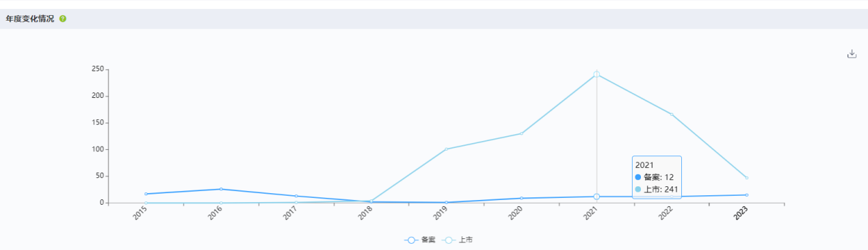Select the 2021 备案 data point
The image size is (868, 250).
pos(596,197)
